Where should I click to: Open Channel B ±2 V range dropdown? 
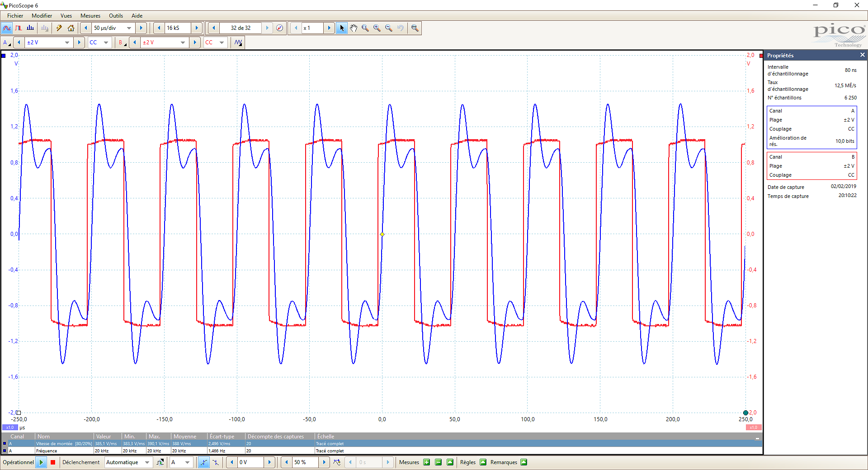click(183, 42)
